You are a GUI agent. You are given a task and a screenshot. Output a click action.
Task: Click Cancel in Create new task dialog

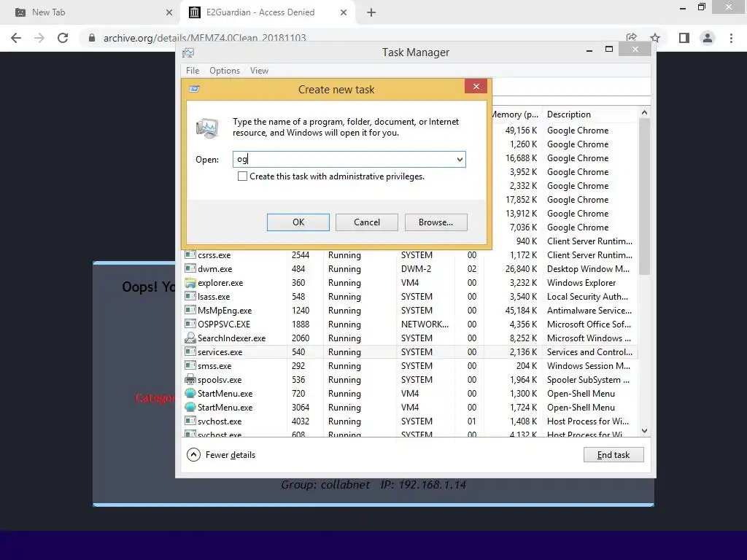(x=367, y=222)
